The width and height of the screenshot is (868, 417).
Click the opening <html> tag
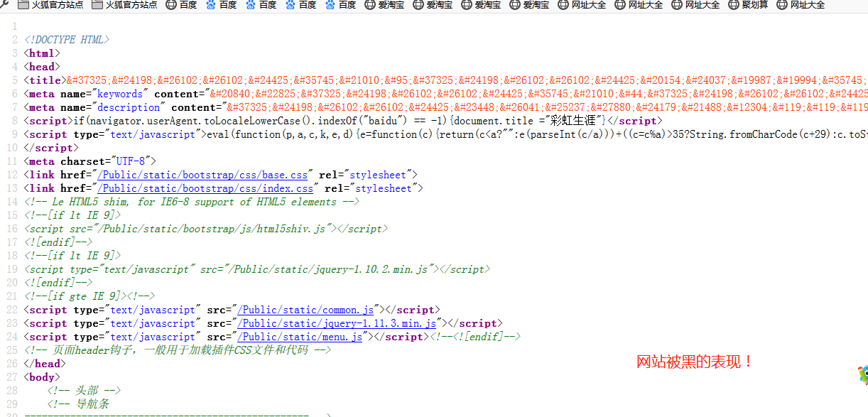tap(42, 53)
